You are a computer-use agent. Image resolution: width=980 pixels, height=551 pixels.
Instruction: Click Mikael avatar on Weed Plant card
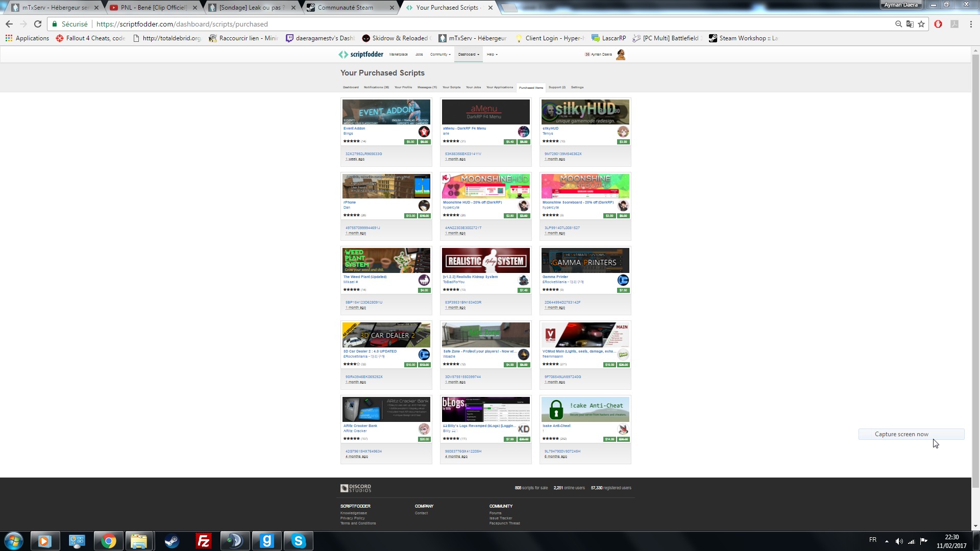424,280
